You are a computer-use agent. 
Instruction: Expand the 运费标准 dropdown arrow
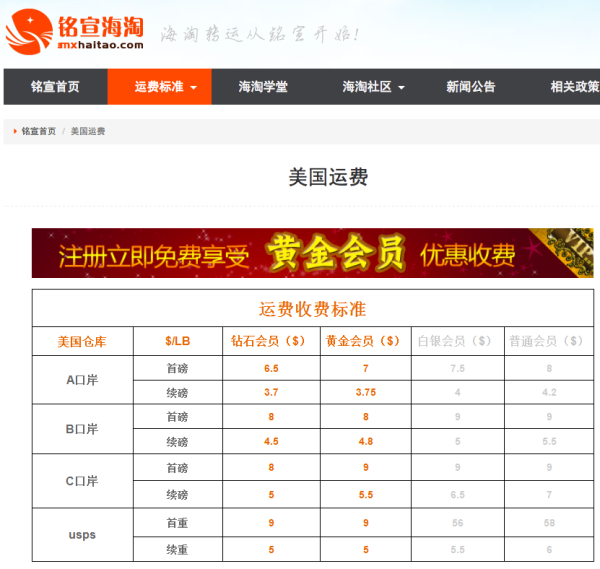(194, 88)
